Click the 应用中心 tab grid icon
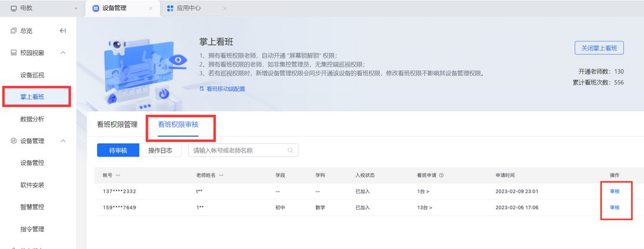The image size is (644, 249). 171,8
